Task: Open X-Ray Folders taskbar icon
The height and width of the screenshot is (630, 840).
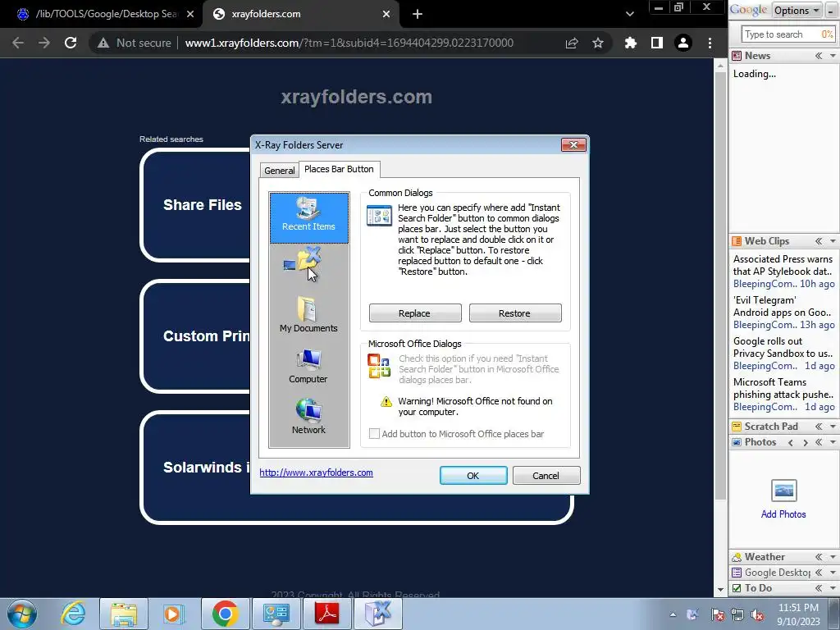Action: [x=378, y=614]
